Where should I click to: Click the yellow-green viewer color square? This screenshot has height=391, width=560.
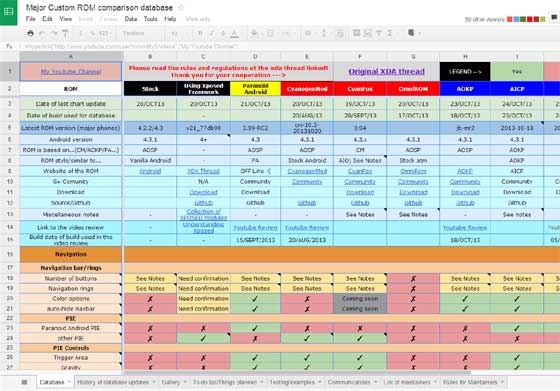coord(543,19)
